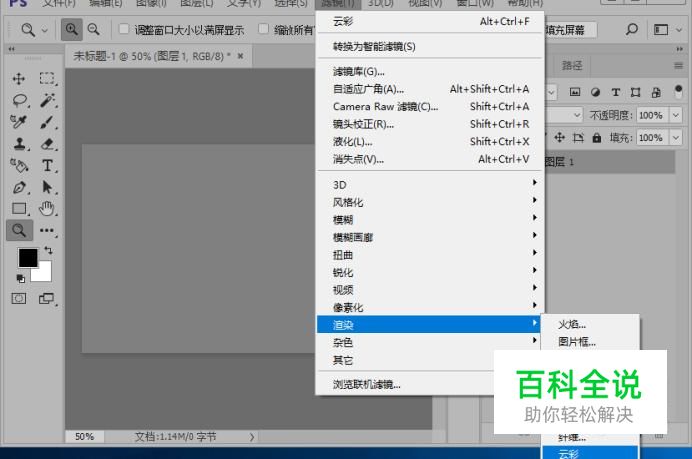The image size is (692, 459).
Task: Select the Paint Bucket tool
Action: click(x=19, y=166)
